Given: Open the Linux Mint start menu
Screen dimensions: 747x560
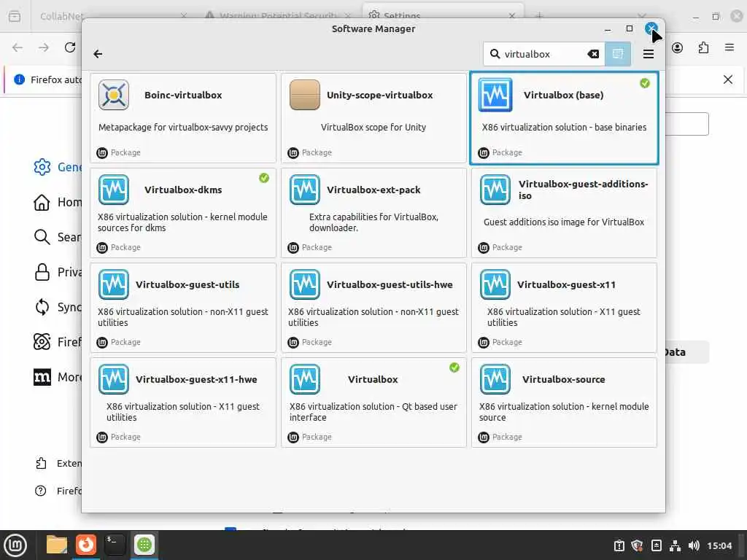Looking at the screenshot, I should coord(16,545).
